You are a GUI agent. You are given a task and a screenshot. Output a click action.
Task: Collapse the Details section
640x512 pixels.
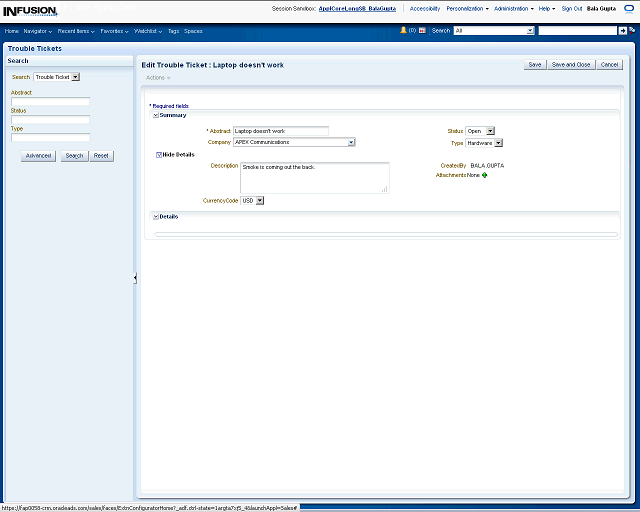(x=156, y=216)
